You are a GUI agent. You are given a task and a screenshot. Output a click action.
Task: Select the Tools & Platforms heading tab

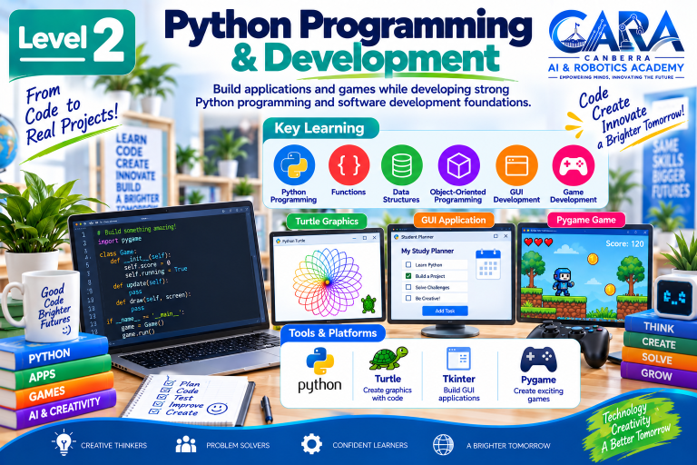332,333
